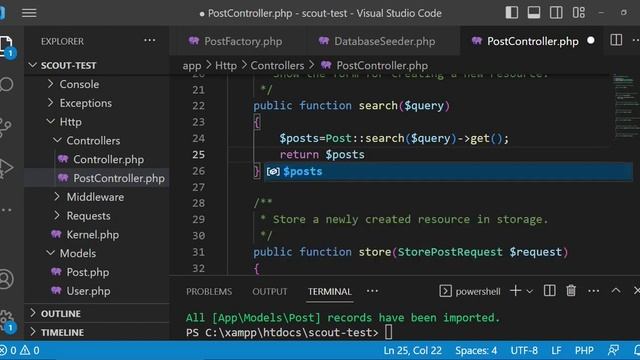Open terminal panel more actions menu
Image resolution: width=640 pixels, height=360 pixels.
click(593, 291)
